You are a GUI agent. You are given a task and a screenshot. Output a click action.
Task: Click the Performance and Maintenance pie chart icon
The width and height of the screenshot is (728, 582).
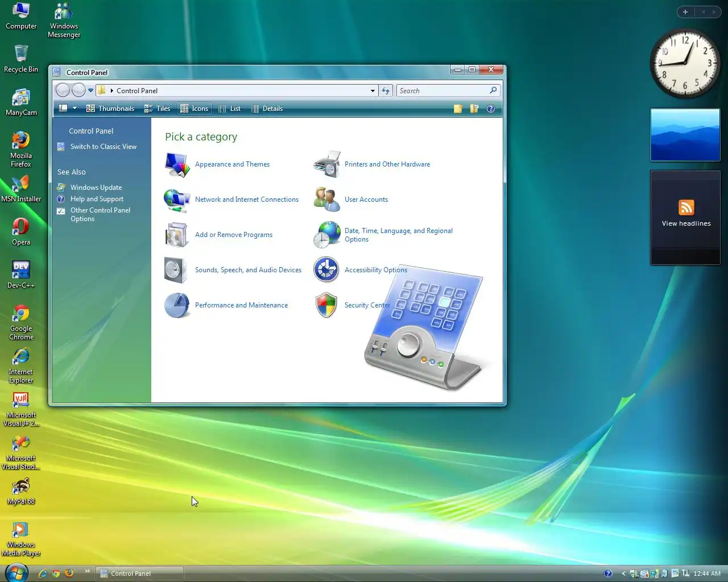click(177, 305)
